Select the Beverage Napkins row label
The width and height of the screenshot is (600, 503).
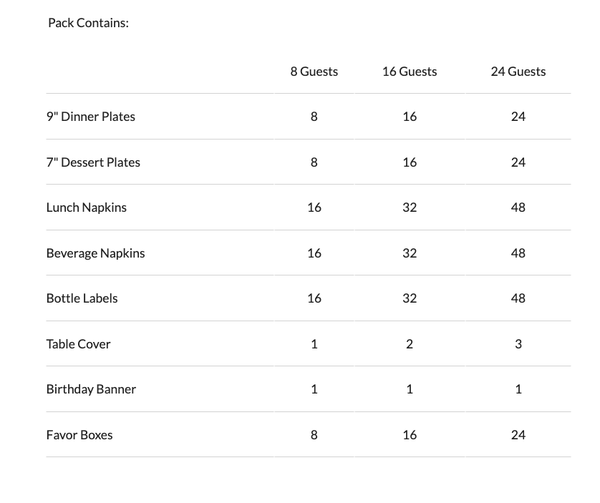click(95, 253)
